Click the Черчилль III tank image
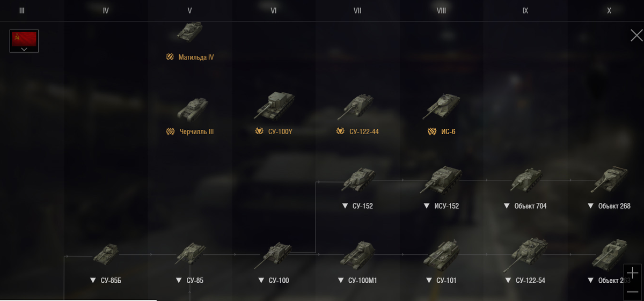The width and height of the screenshot is (644, 301). [x=192, y=109]
